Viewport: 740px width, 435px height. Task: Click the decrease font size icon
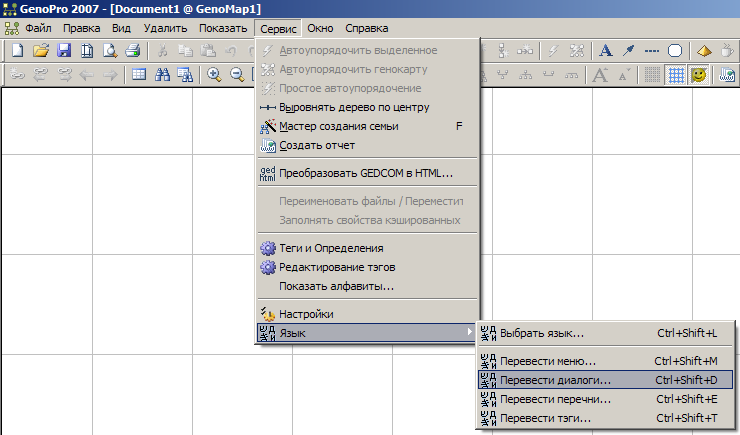(x=623, y=75)
